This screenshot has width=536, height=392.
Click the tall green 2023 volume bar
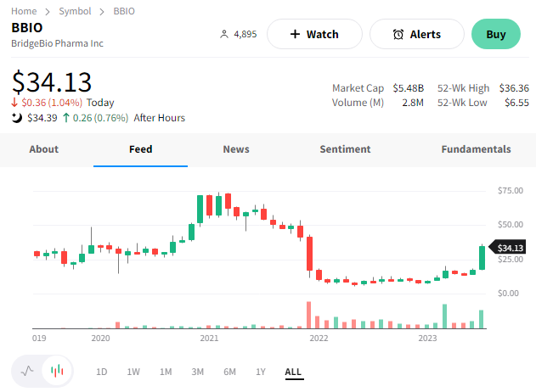point(443,316)
